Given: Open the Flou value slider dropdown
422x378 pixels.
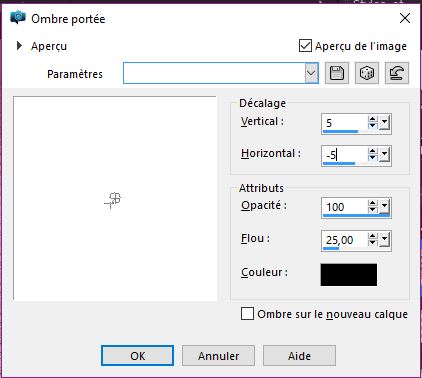Looking at the screenshot, I should pyautogui.click(x=385, y=239).
